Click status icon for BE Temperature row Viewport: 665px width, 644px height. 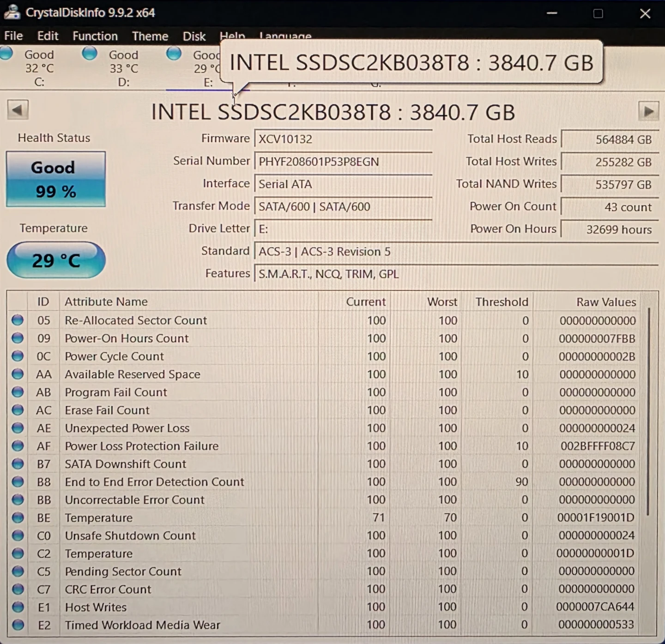tap(18, 517)
